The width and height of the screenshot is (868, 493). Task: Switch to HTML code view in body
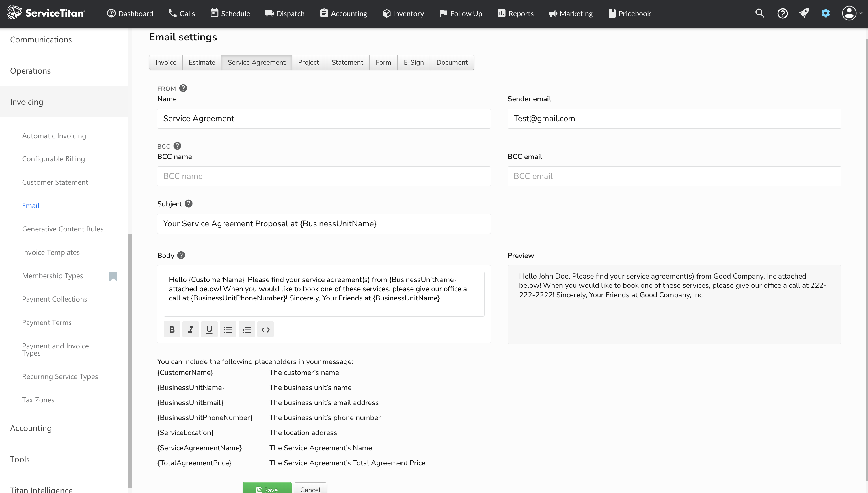266,329
